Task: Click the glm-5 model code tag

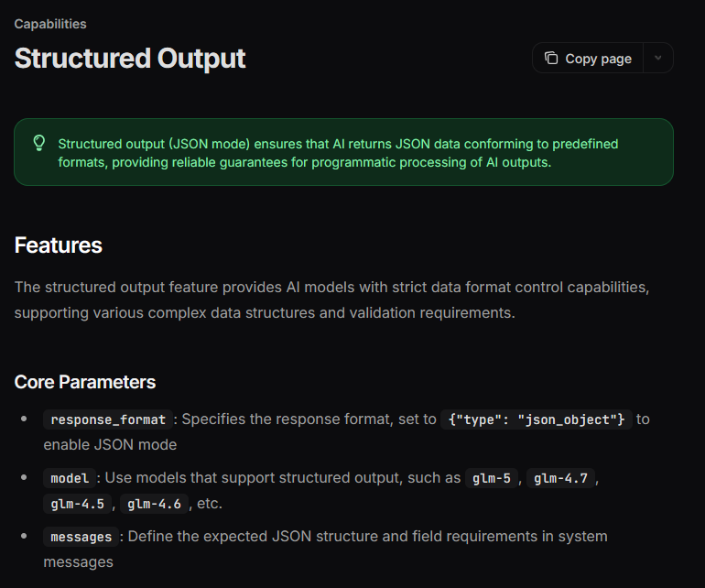Action: (492, 478)
